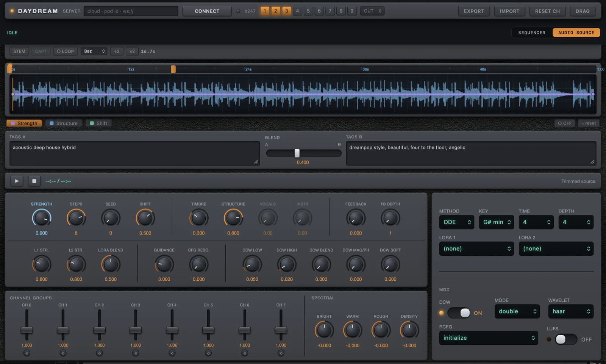Open the TIME dropdown
The height and width of the screenshot is (364, 606).
(x=536, y=222)
